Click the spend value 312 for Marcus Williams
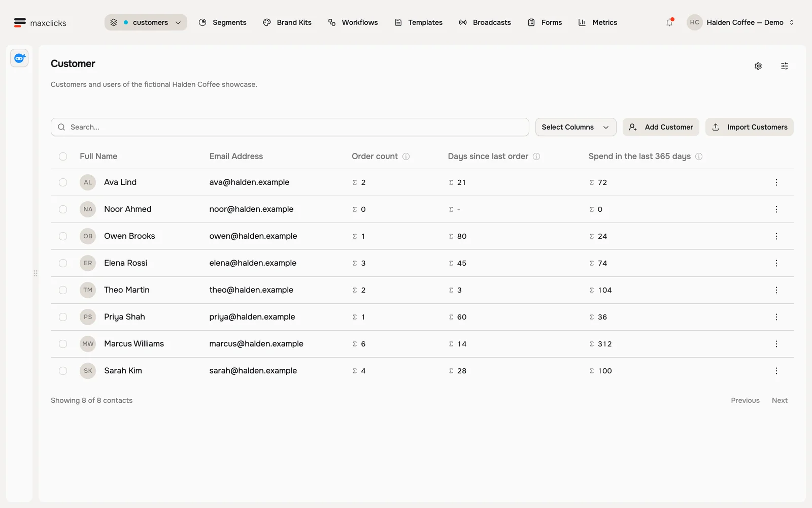Image resolution: width=812 pixels, height=508 pixels. (604, 344)
